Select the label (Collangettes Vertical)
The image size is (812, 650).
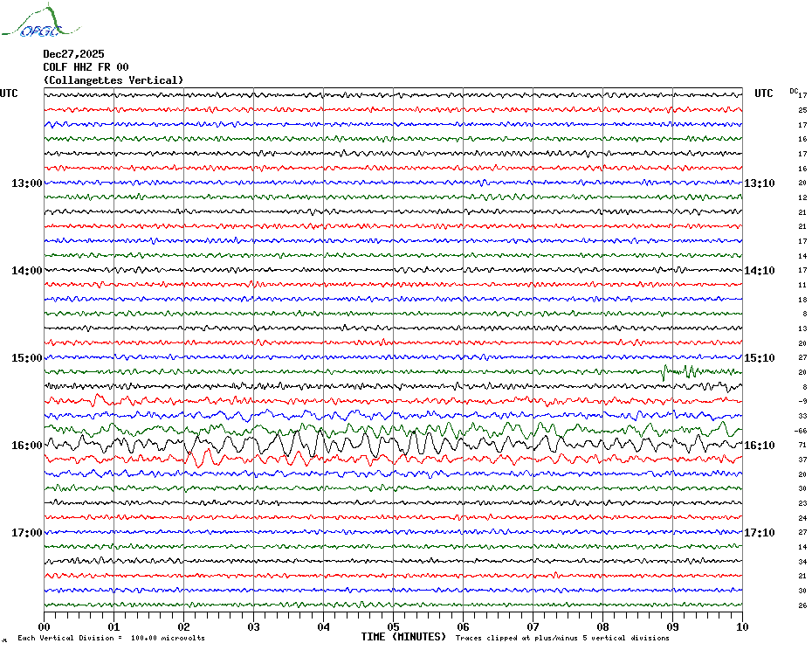tap(114, 80)
